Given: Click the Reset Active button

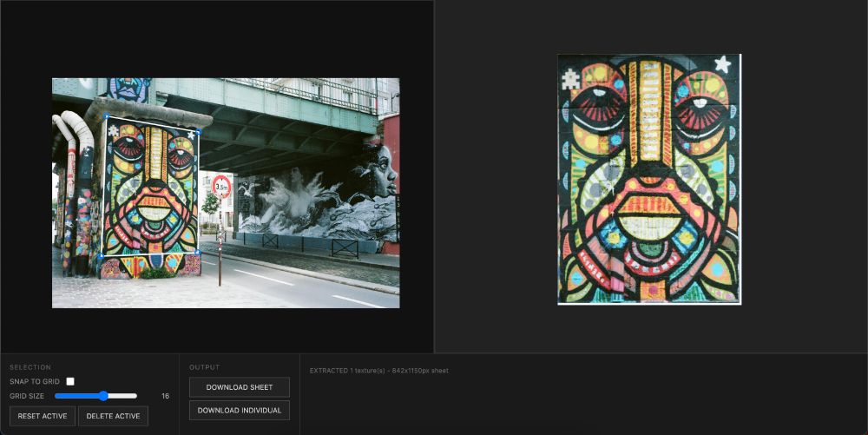Looking at the screenshot, I should [x=42, y=416].
